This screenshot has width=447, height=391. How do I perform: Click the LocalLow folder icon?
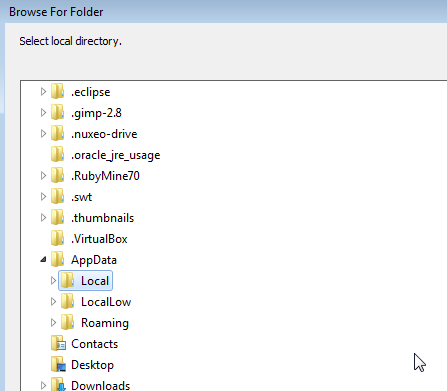pyautogui.click(x=68, y=301)
